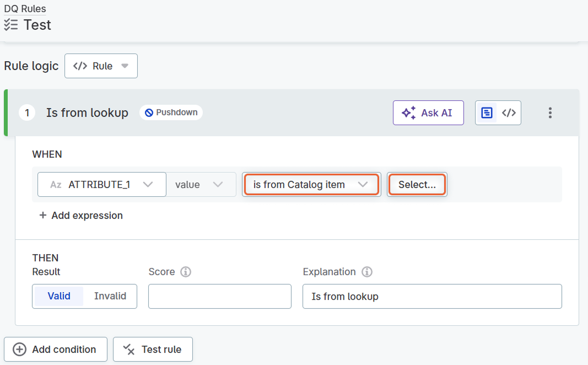The image size is (588, 365).
Task: Set result to Invalid
Action: [110, 296]
